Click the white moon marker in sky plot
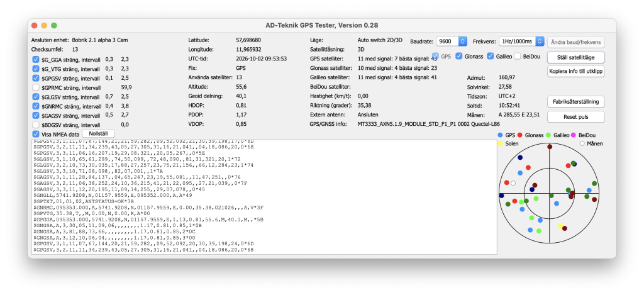Screen dimensions: 644x295 [x=513, y=183]
